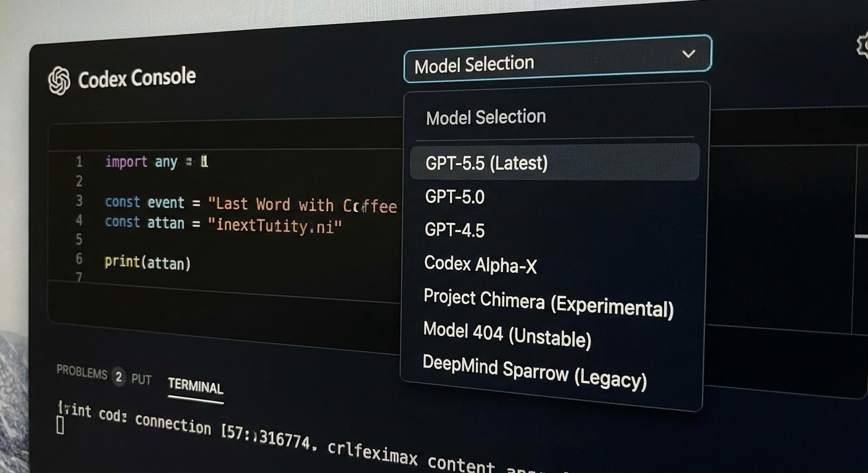The image size is (868, 473).
Task: Open the PUT tab next to PROBLEMS
Action: point(141,379)
